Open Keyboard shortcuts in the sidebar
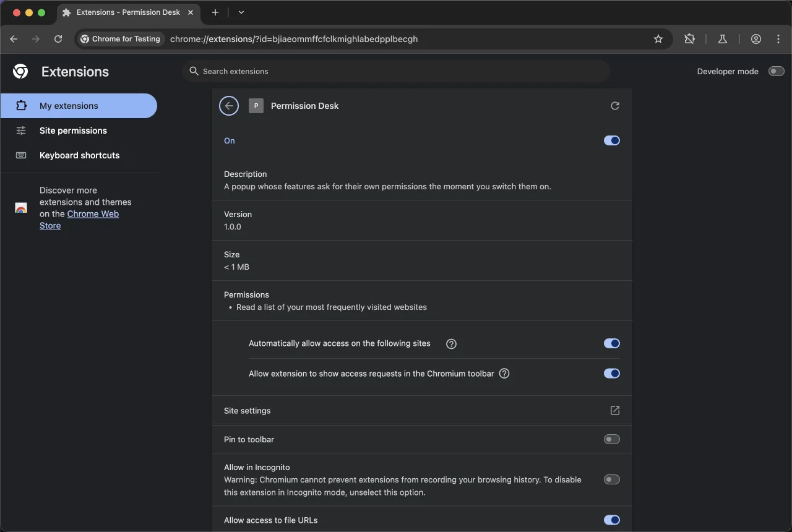The height and width of the screenshot is (532, 792). 79,155
